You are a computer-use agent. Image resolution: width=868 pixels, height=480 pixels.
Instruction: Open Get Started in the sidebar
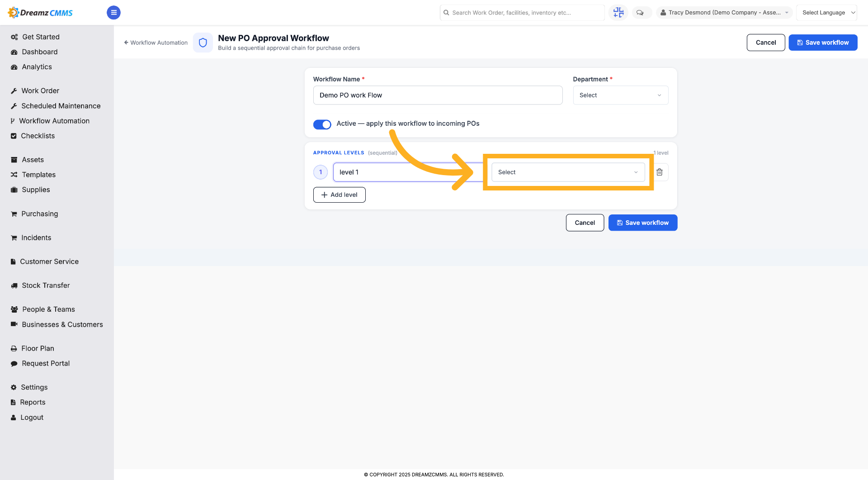[x=41, y=37]
